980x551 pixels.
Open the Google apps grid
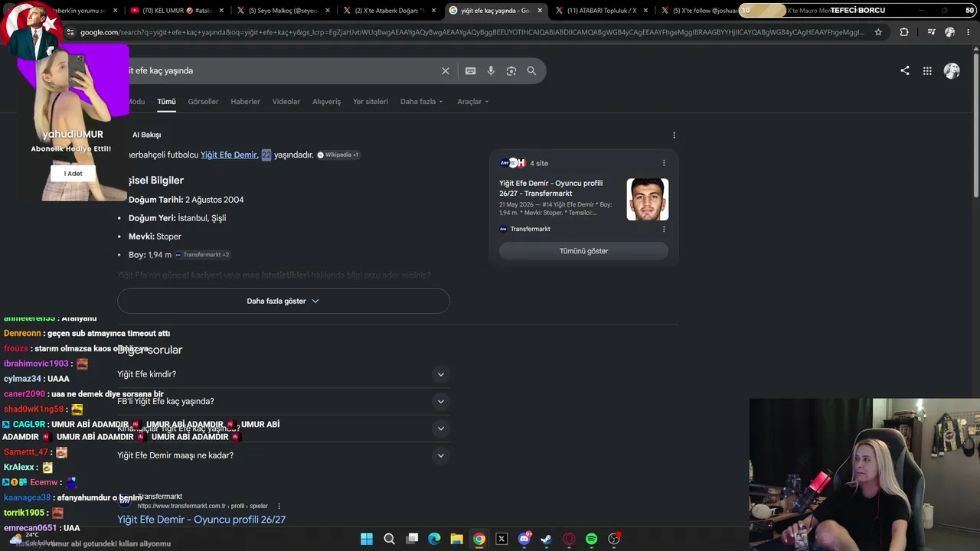[x=927, y=70]
